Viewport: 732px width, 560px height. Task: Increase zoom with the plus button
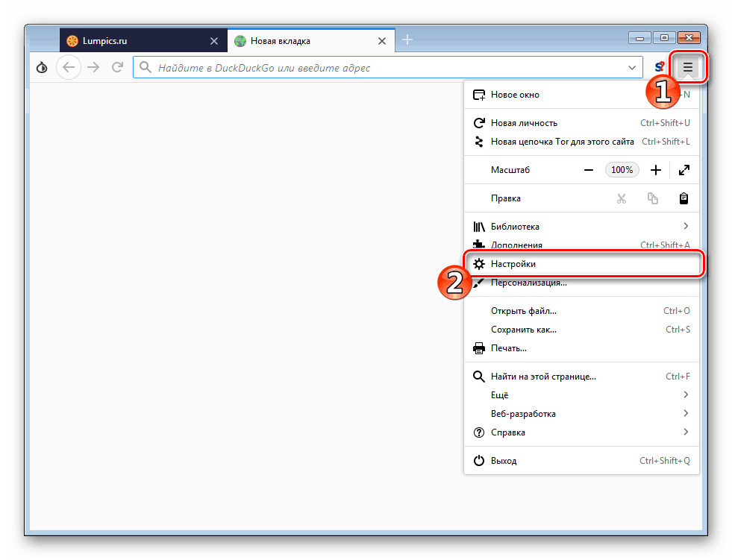[655, 170]
